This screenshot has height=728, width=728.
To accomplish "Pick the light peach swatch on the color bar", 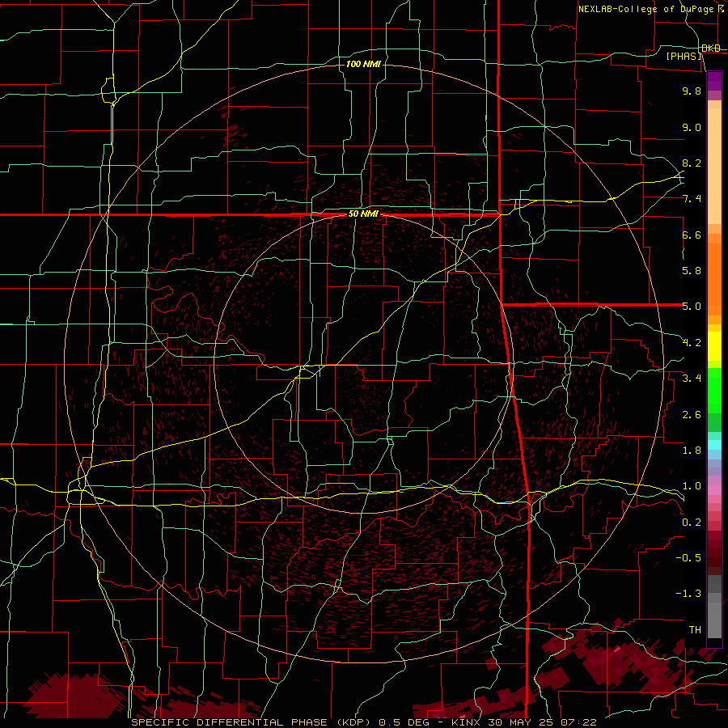I will click(714, 166).
